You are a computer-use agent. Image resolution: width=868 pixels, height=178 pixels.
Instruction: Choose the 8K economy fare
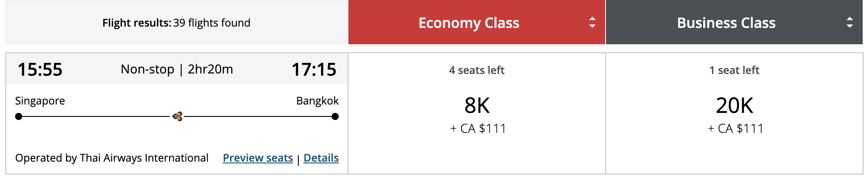tap(477, 106)
